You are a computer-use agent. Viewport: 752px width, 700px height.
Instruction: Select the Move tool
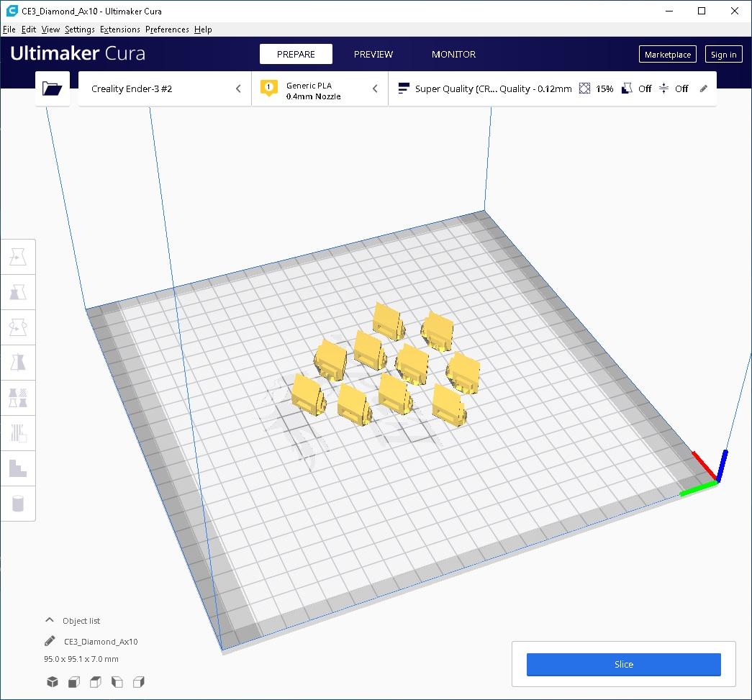(18, 257)
